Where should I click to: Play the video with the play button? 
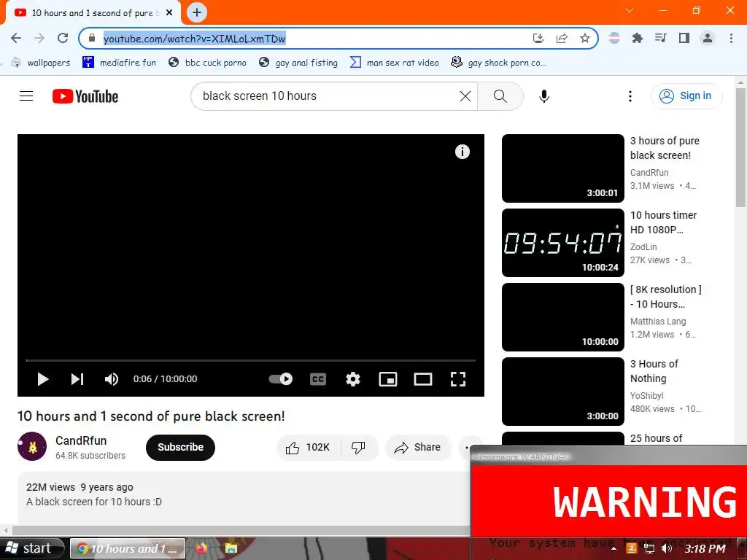click(x=43, y=379)
